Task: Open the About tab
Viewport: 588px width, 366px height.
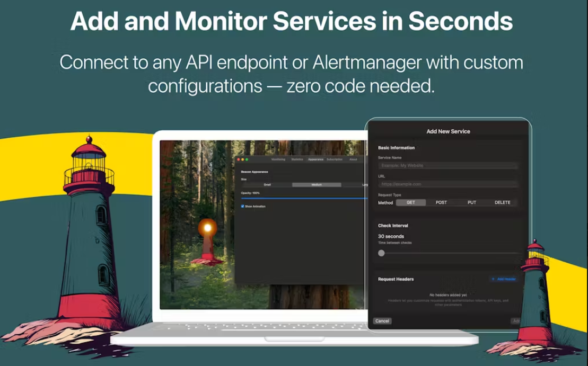Action: click(x=353, y=159)
